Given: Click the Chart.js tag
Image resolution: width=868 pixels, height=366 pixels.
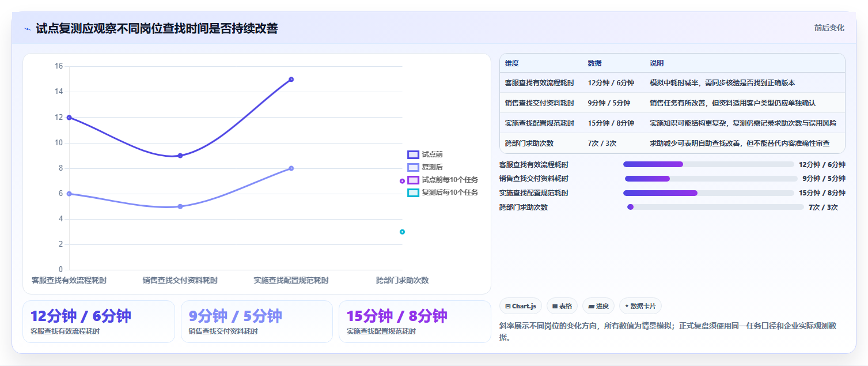Looking at the screenshot, I should point(521,306).
